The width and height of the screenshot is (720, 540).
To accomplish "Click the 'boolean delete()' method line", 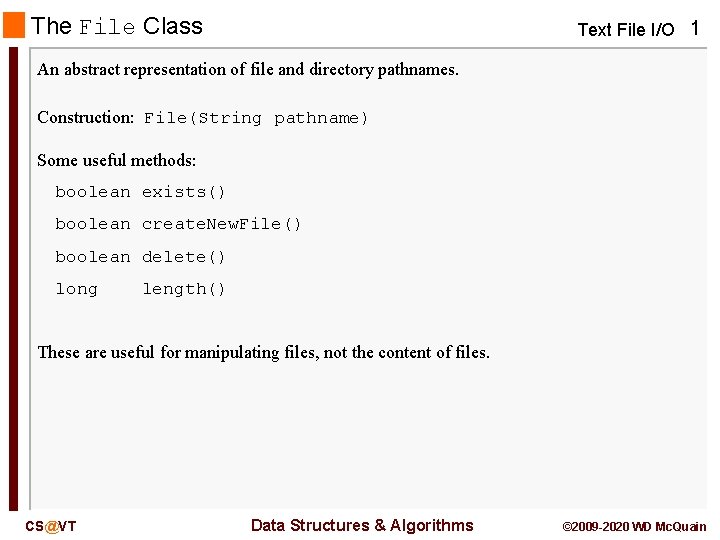I will coord(140,257).
